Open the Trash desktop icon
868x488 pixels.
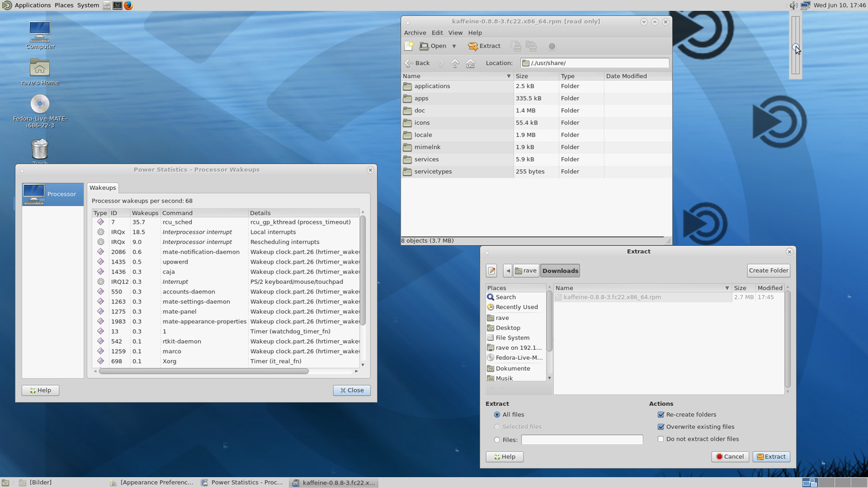click(40, 150)
